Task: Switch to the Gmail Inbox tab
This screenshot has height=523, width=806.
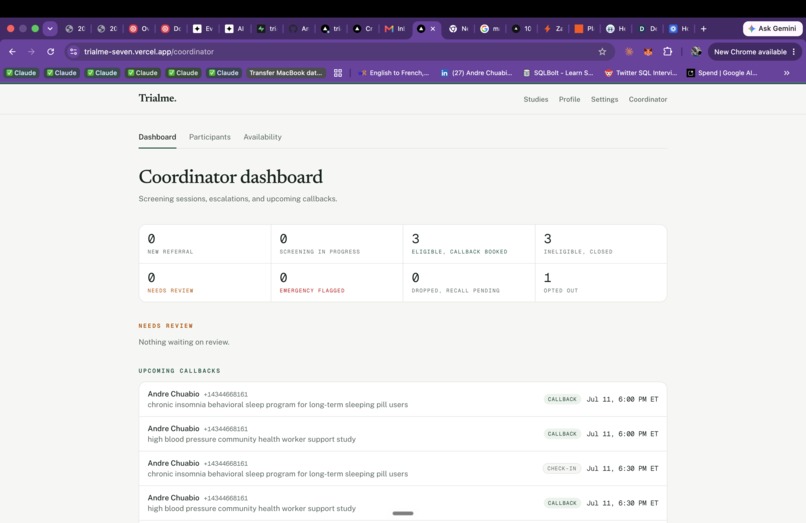Action: (395, 29)
